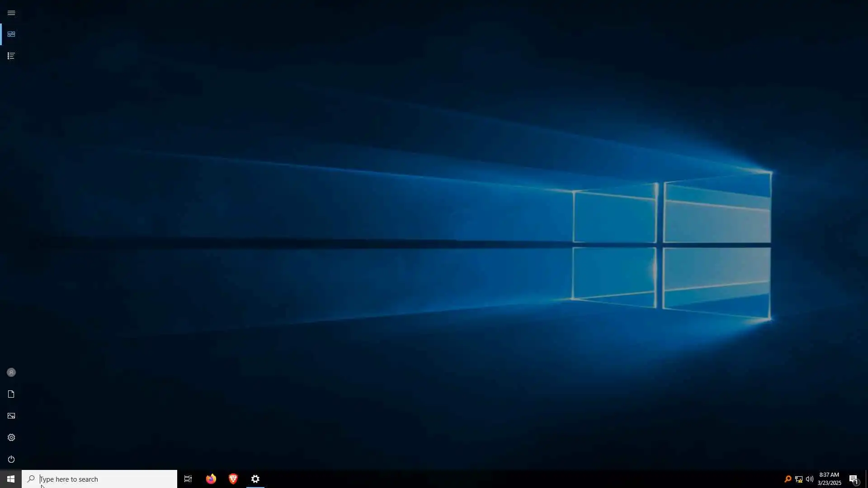The width and height of the screenshot is (868, 488).
Task: Launch Brave browser from the taskbar
Action: click(233, 479)
